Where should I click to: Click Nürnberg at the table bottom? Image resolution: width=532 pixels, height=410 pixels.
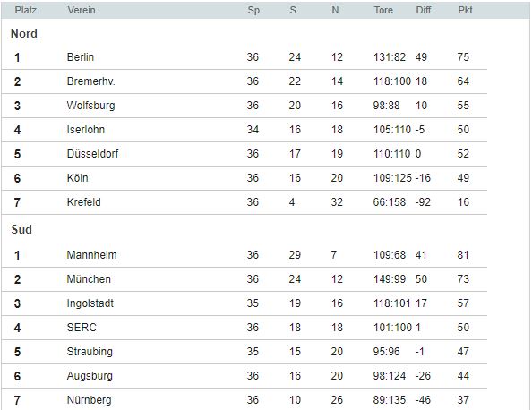coord(90,400)
